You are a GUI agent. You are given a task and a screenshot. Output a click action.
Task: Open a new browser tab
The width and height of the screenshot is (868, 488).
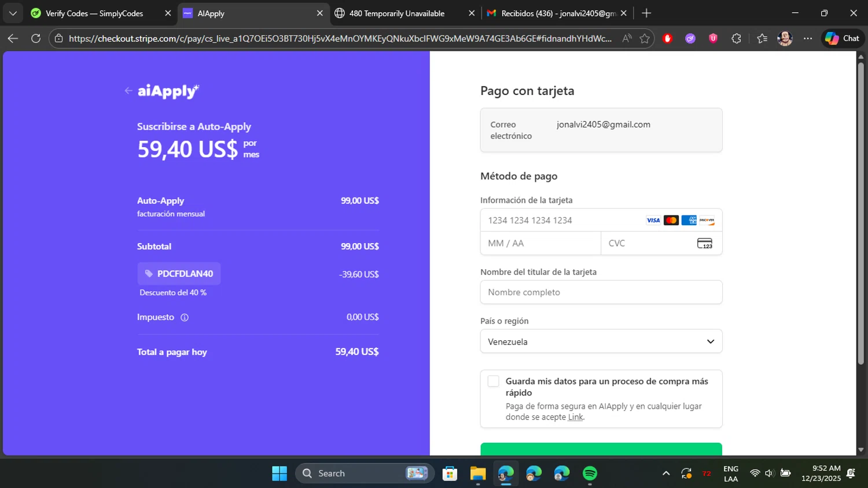646,13
